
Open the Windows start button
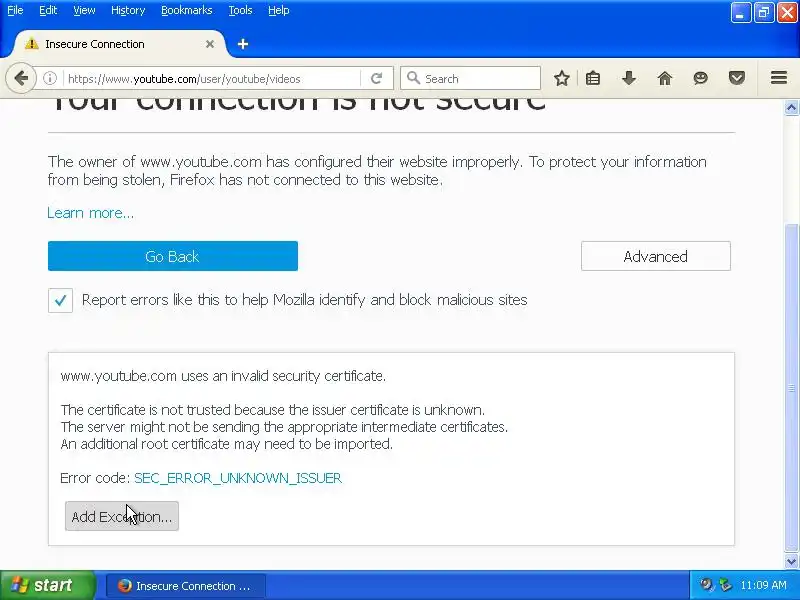(x=47, y=585)
